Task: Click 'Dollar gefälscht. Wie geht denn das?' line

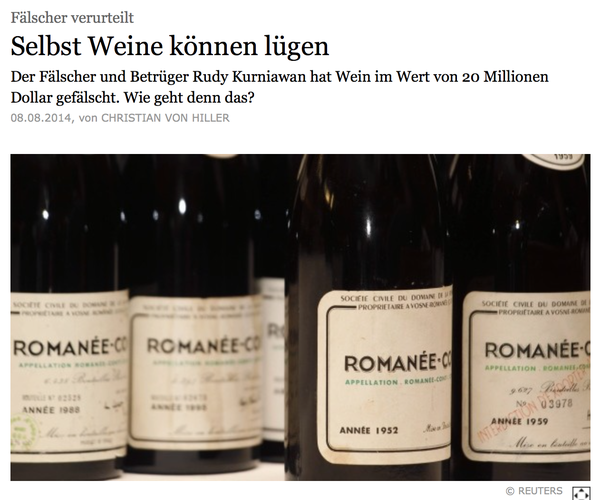Action: [x=132, y=98]
